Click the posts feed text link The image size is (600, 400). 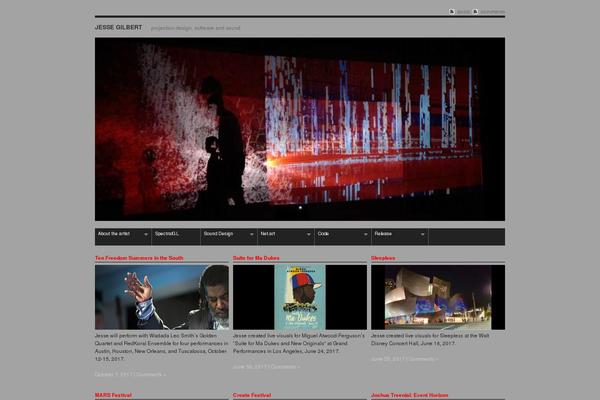463,12
